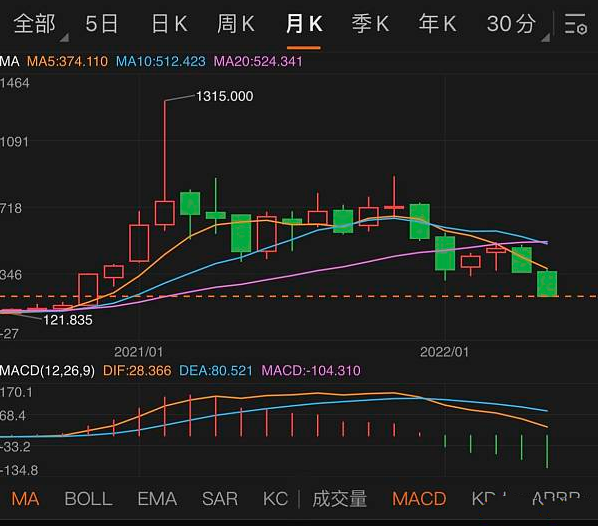Expand the 30分 interval dropdown triangle
The height and width of the screenshot is (526, 598).
(x=545, y=37)
